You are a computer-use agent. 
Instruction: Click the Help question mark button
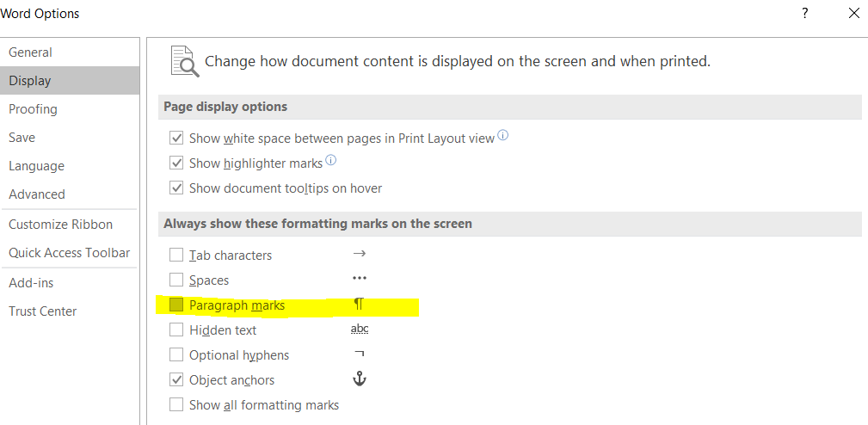tap(805, 13)
